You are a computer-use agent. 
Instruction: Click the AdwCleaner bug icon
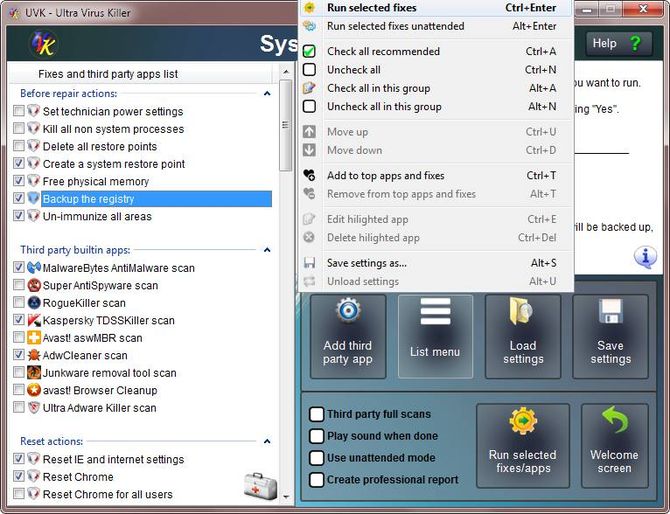pos(34,355)
